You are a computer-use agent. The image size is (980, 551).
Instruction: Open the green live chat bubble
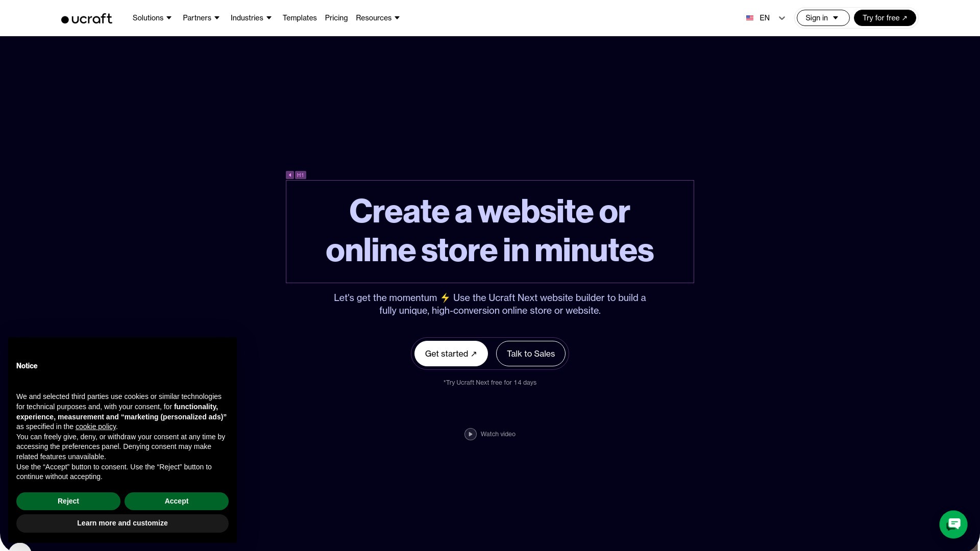953,524
